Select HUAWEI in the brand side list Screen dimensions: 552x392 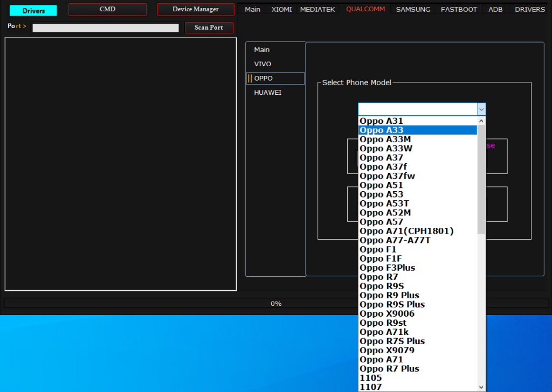275,93
